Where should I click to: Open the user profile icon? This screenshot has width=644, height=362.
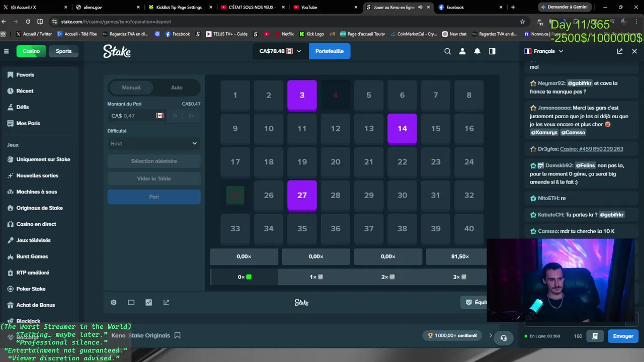(462, 51)
